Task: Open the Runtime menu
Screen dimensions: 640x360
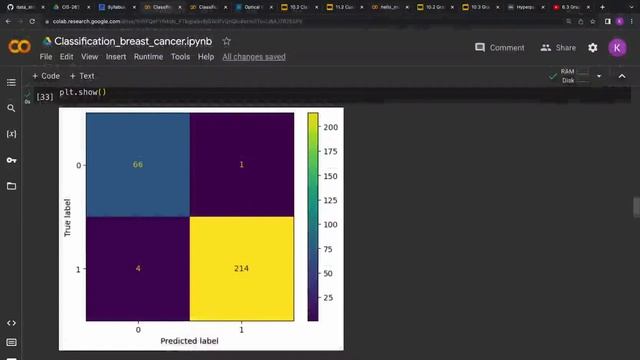Action: pyautogui.click(x=149, y=57)
